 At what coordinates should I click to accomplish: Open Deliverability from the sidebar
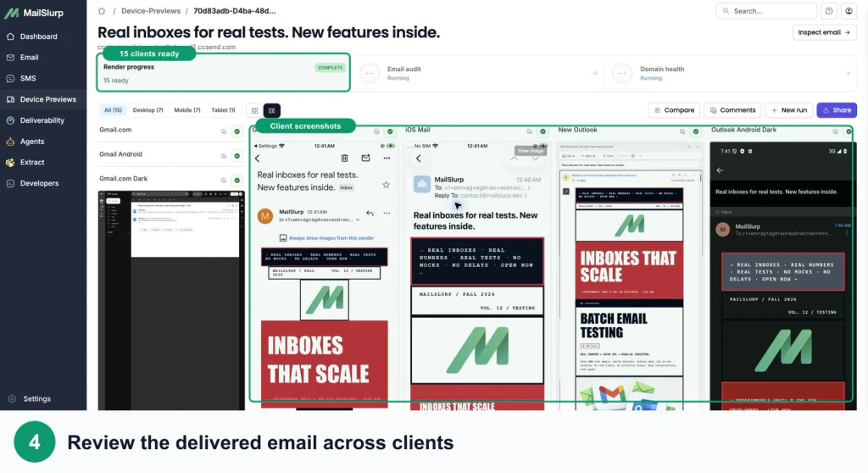pos(42,120)
